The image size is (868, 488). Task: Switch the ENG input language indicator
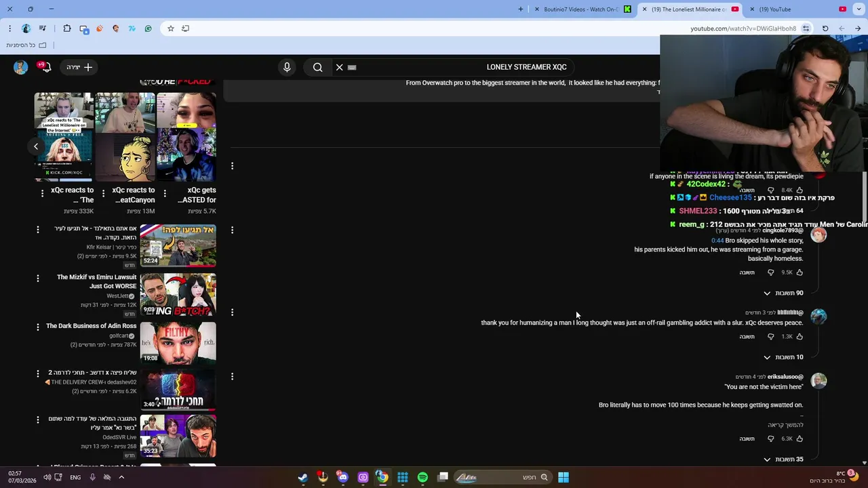click(75, 477)
